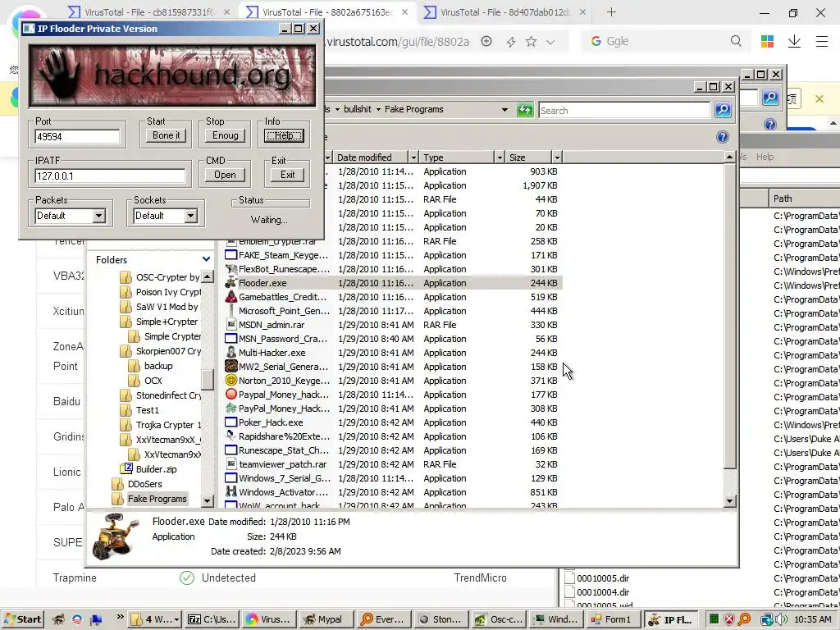Select FlexBot_Runescape file icon
Screen dimensions: 840x630
(231, 269)
